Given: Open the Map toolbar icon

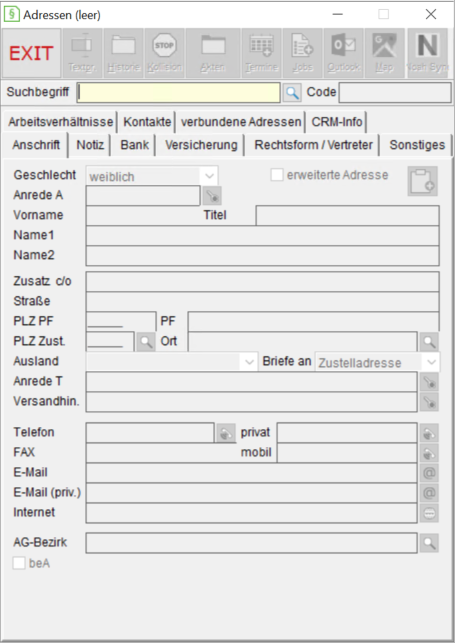Looking at the screenshot, I should (384, 53).
